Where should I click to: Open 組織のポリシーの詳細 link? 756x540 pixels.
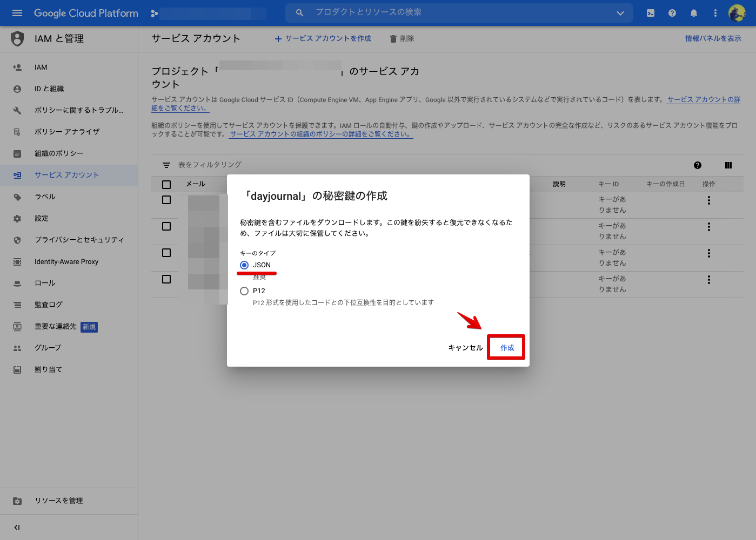click(320, 134)
